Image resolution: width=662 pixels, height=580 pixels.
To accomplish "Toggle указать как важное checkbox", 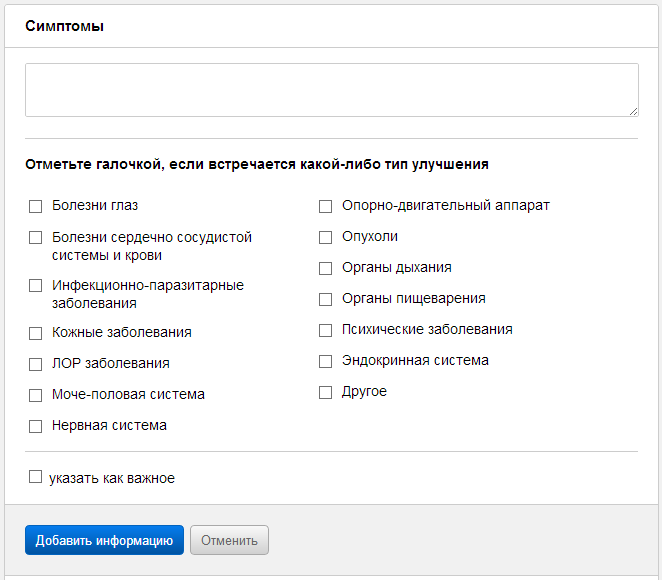I will pos(35,478).
